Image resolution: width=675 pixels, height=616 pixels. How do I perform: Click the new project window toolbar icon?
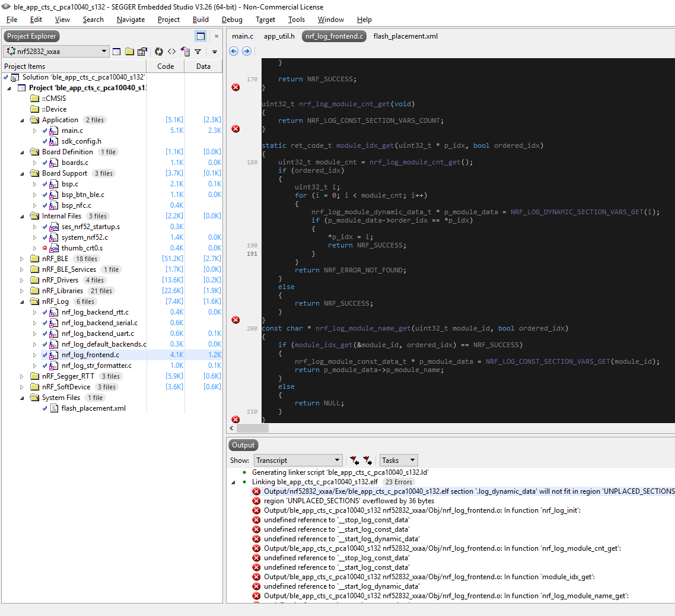point(117,52)
